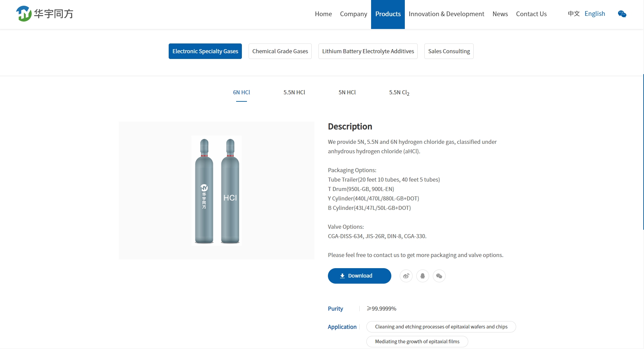This screenshot has width=644, height=349.
Task: Select Lithium Battery Electrolyte Additives category
Action: tap(368, 51)
